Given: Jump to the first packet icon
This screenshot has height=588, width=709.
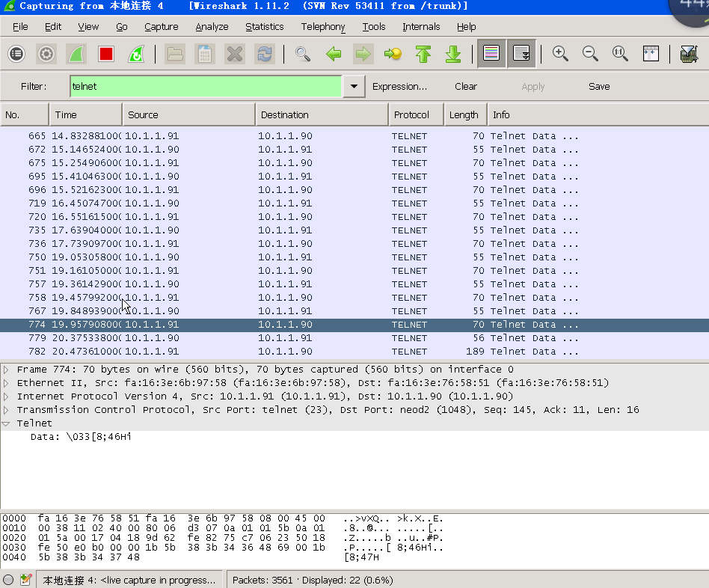Looking at the screenshot, I should [x=423, y=54].
